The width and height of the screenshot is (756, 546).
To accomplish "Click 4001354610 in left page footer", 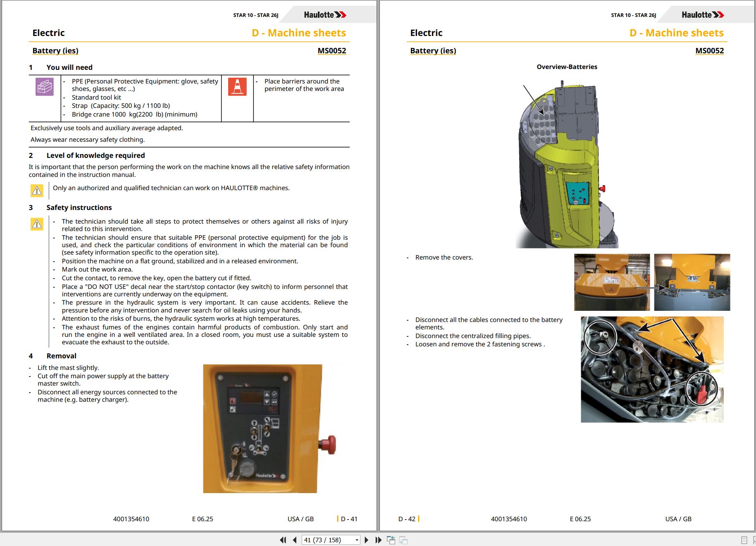I will click(131, 519).
